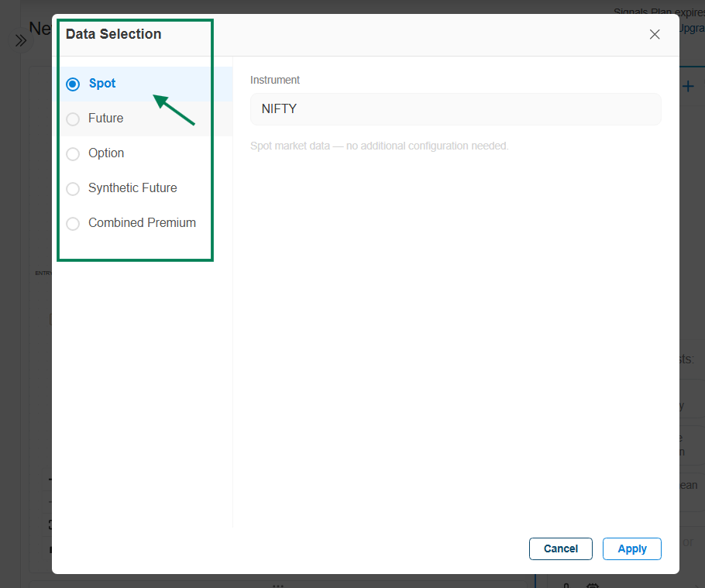Click the partially hidden page title behind dialog
705x588 pixels.
tap(39, 29)
